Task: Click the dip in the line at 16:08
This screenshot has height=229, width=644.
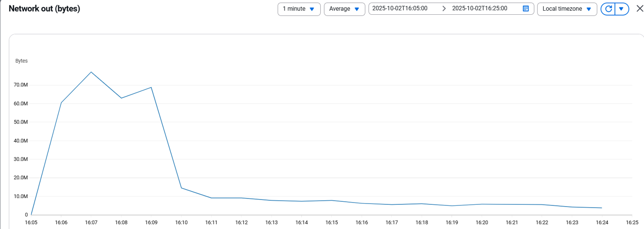Action: pyautogui.click(x=121, y=98)
